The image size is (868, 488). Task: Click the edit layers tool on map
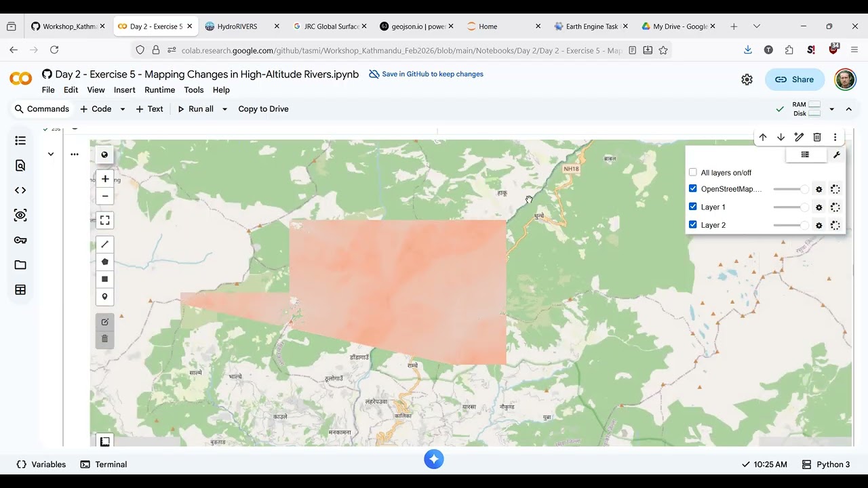[x=104, y=322]
